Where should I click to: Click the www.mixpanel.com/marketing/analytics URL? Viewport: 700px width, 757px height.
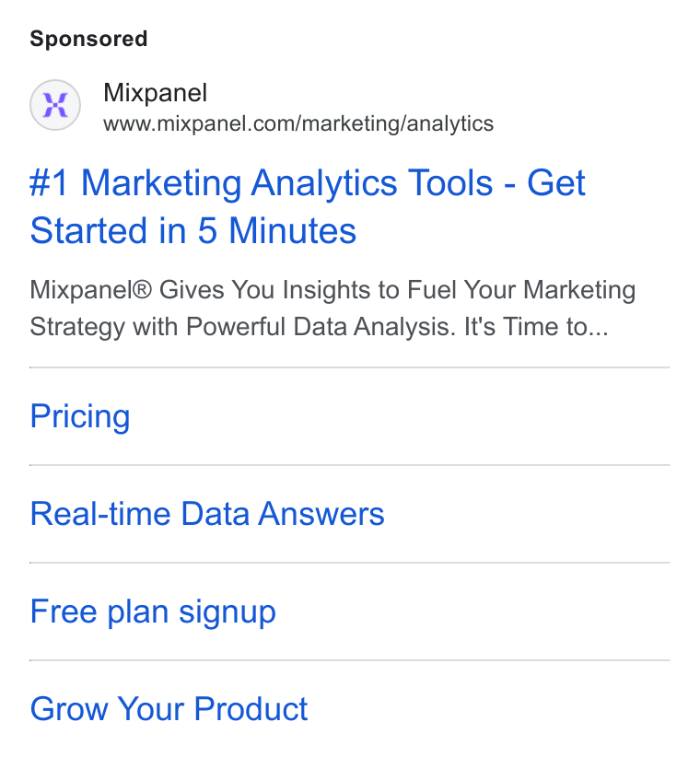[298, 123]
